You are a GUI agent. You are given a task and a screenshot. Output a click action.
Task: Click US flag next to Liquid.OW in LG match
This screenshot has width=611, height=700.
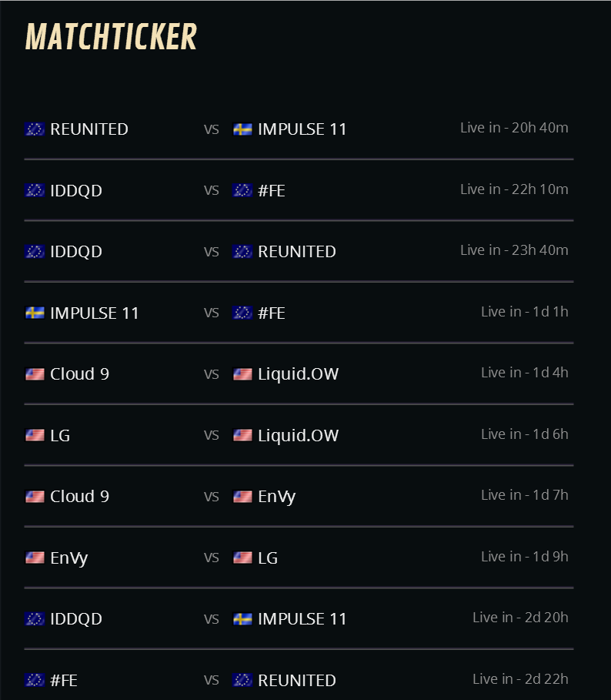click(242, 435)
